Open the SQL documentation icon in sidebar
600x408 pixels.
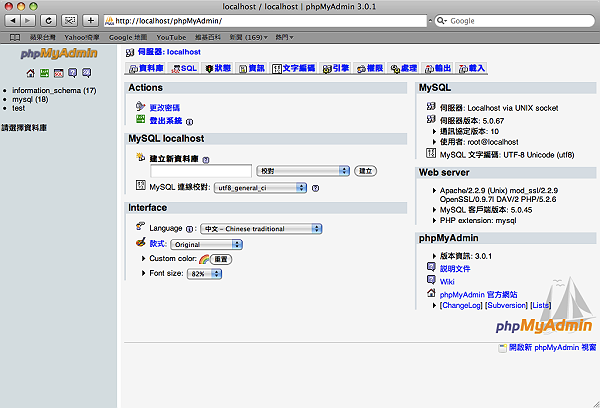click(87, 73)
